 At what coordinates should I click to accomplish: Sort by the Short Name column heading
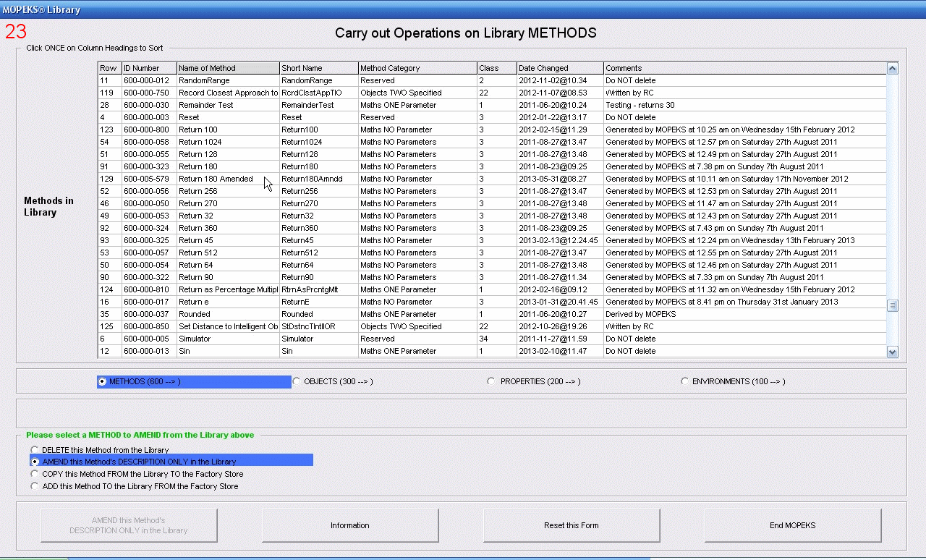(319, 68)
